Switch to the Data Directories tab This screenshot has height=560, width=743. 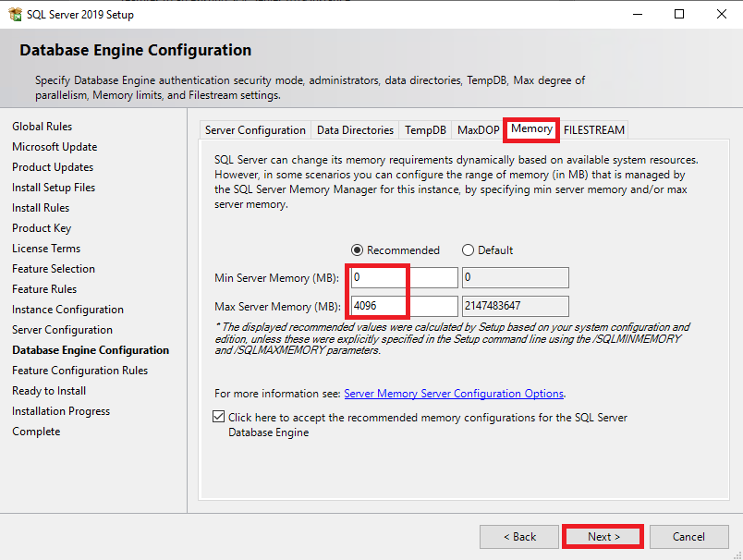coord(355,129)
